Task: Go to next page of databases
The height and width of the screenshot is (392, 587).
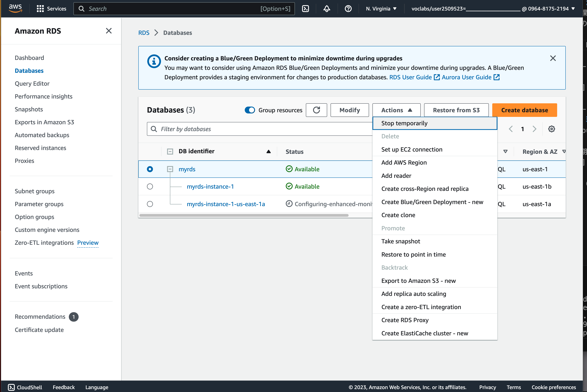Action: click(534, 129)
